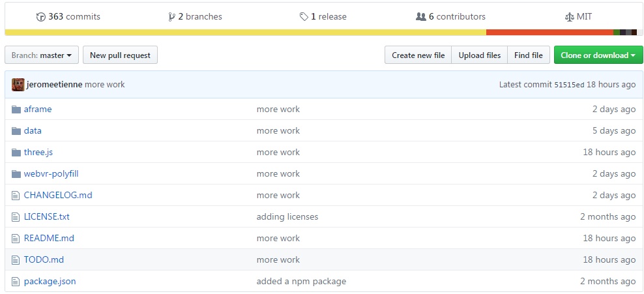
Task: Click the webvr-polyfill folder icon
Action: [x=16, y=174]
